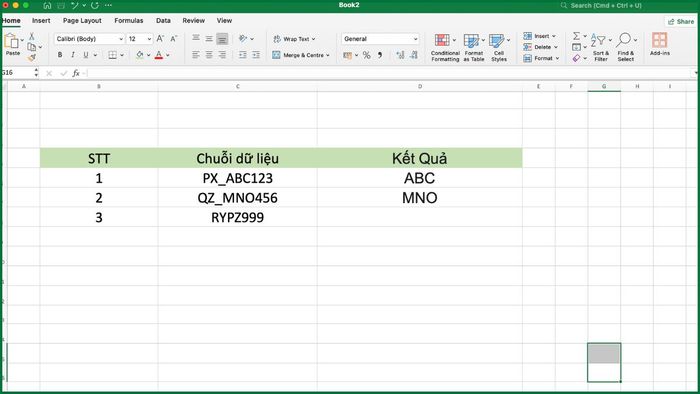The height and width of the screenshot is (394, 700).
Task: Toggle top vertical alignment
Action: click(x=196, y=38)
